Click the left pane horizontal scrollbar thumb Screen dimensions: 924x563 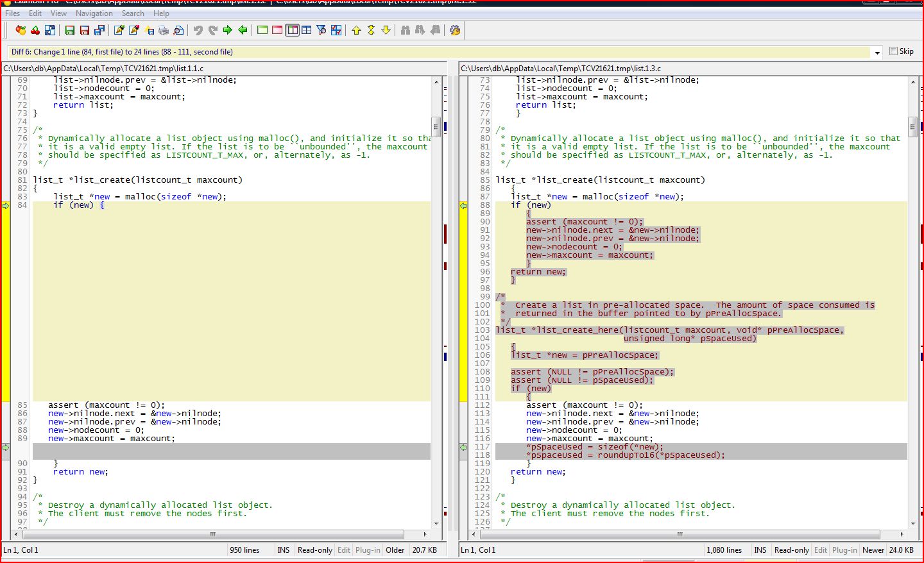(x=213, y=534)
